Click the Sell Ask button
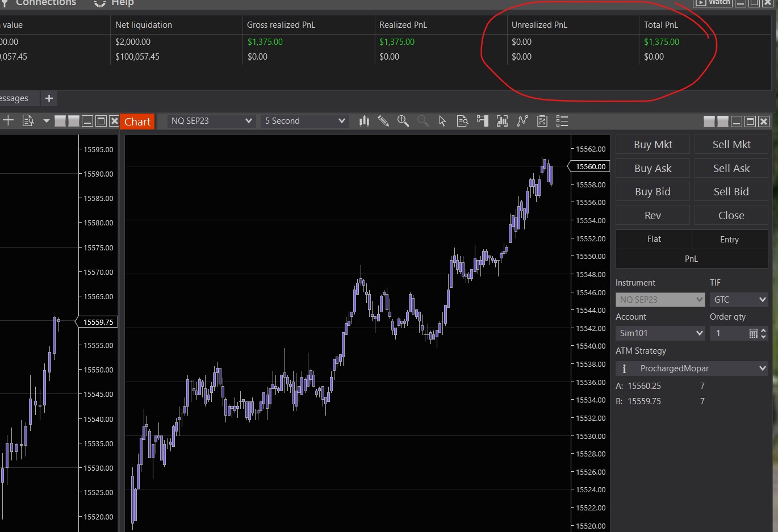The image size is (778, 532). (731, 169)
